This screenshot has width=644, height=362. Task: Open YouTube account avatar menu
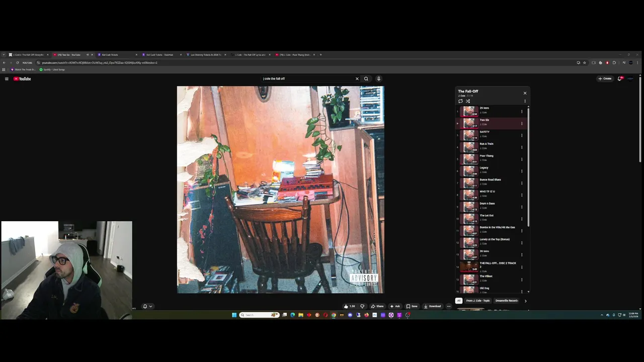[x=630, y=79]
